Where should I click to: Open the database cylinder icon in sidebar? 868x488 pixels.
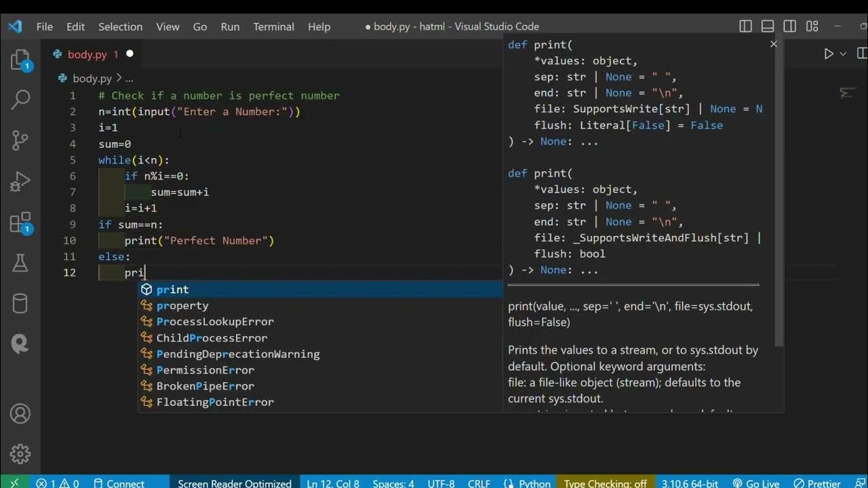tap(20, 303)
